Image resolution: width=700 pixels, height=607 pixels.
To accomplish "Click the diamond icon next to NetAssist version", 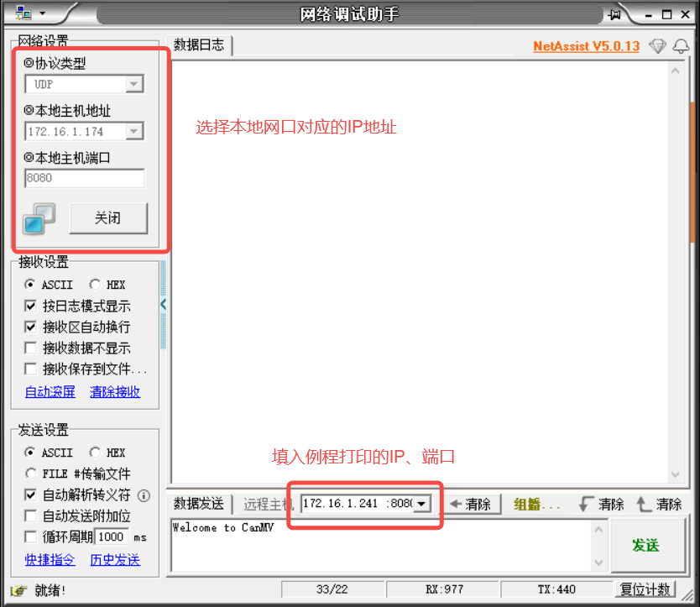I will point(658,46).
